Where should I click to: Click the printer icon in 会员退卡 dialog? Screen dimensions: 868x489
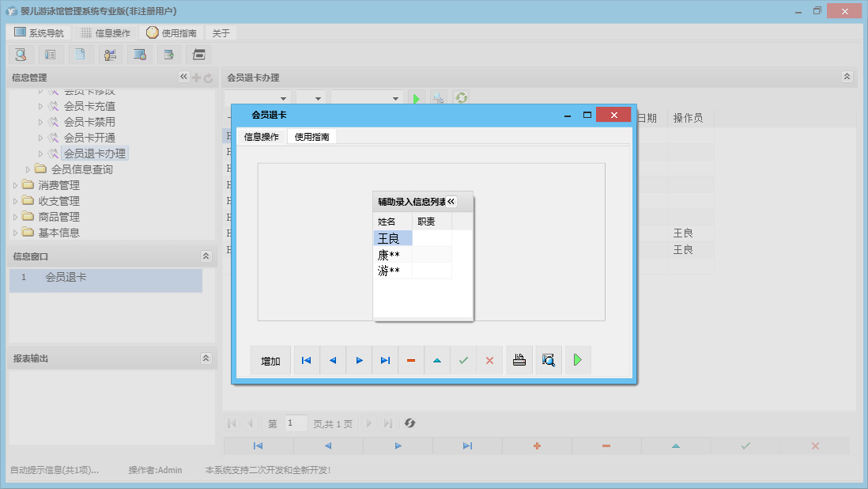point(519,361)
